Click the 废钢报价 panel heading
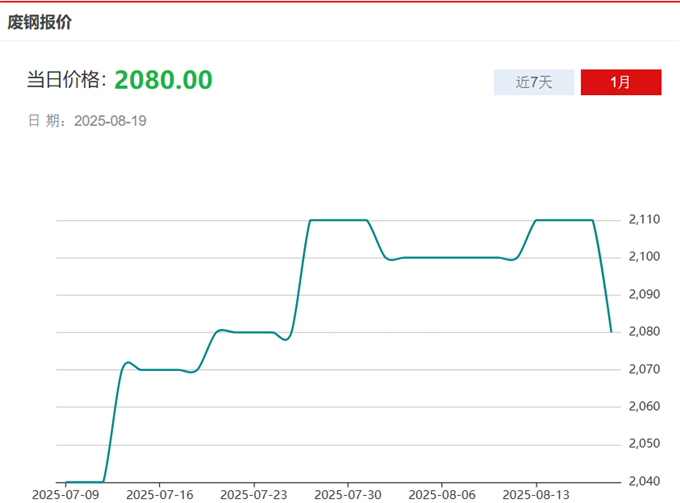This screenshot has height=503, width=680. coord(40,21)
